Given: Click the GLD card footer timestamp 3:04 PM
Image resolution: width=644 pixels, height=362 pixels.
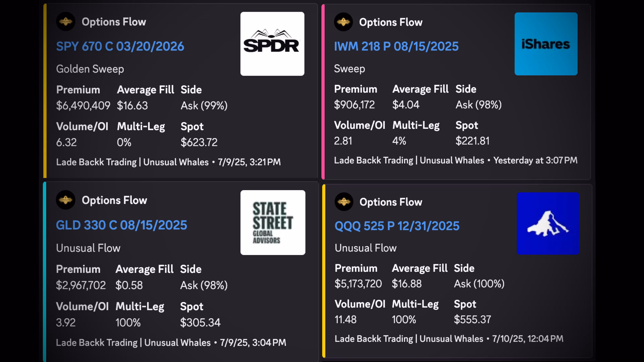Looking at the screenshot, I should 253,343.
